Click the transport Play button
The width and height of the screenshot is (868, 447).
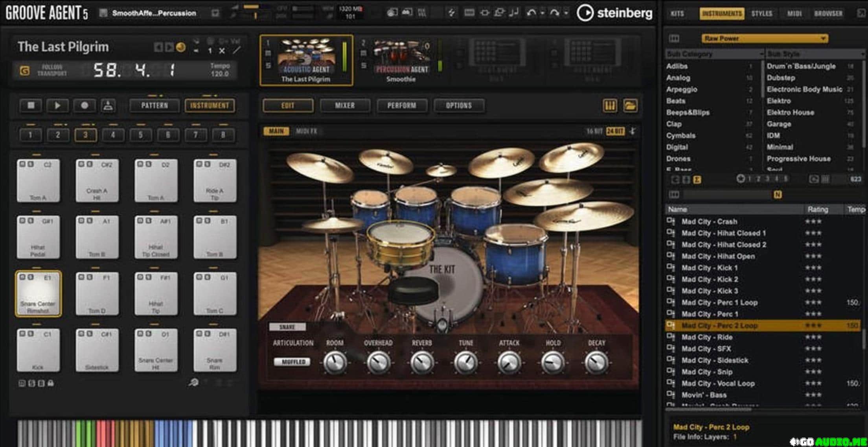(x=57, y=105)
